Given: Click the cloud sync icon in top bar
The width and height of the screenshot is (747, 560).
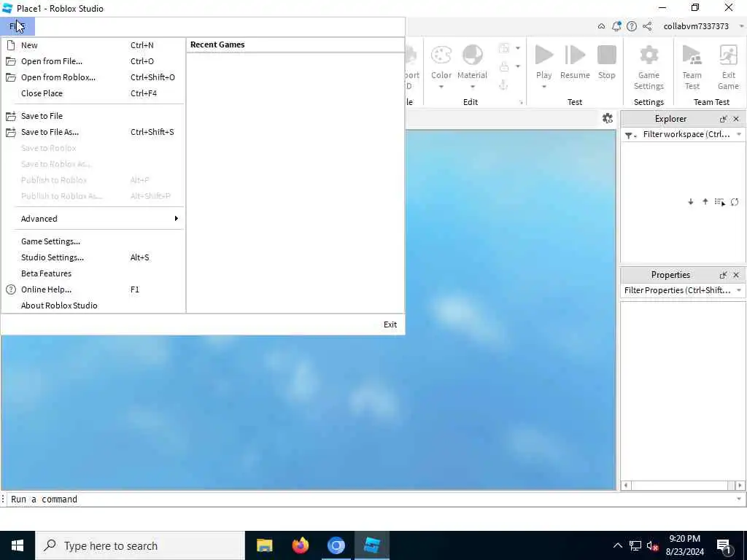Looking at the screenshot, I should coord(601,26).
